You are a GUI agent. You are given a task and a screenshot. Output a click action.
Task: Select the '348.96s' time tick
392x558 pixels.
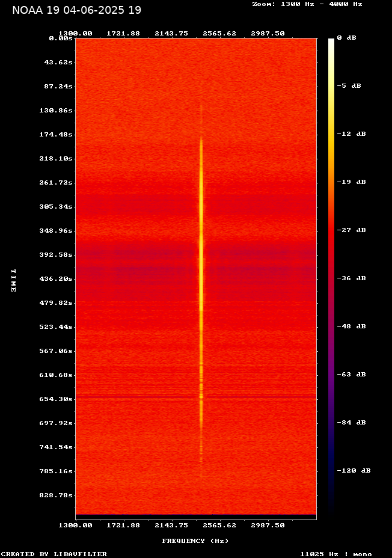coord(56,231)
